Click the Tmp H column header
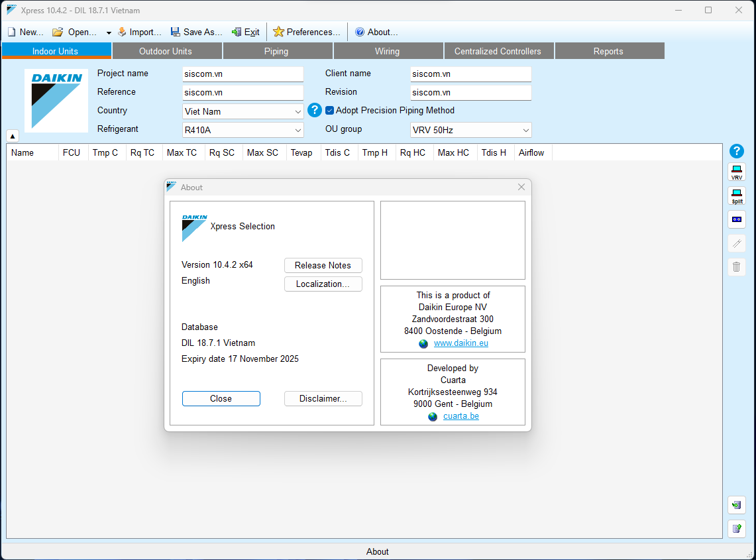This screenshot has height=560, width=756. (x=376, y=152)
